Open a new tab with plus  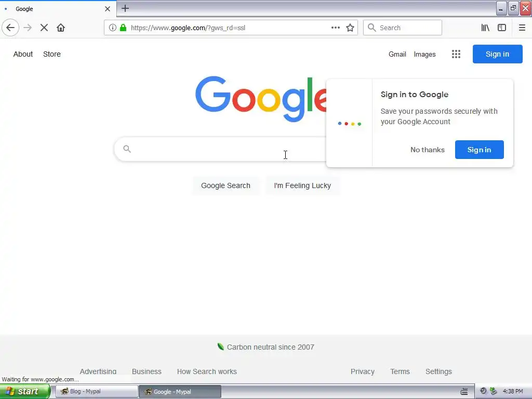coord(125,8)
